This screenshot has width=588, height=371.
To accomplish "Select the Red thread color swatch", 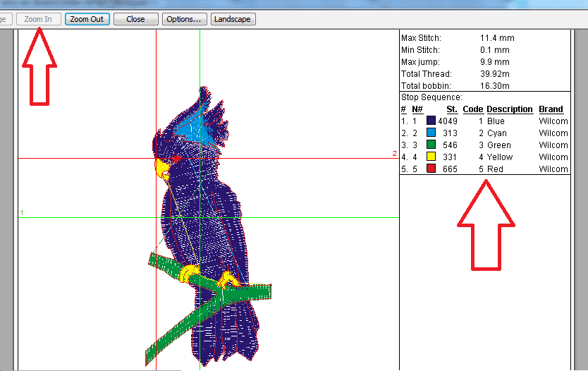I will 431,169.
